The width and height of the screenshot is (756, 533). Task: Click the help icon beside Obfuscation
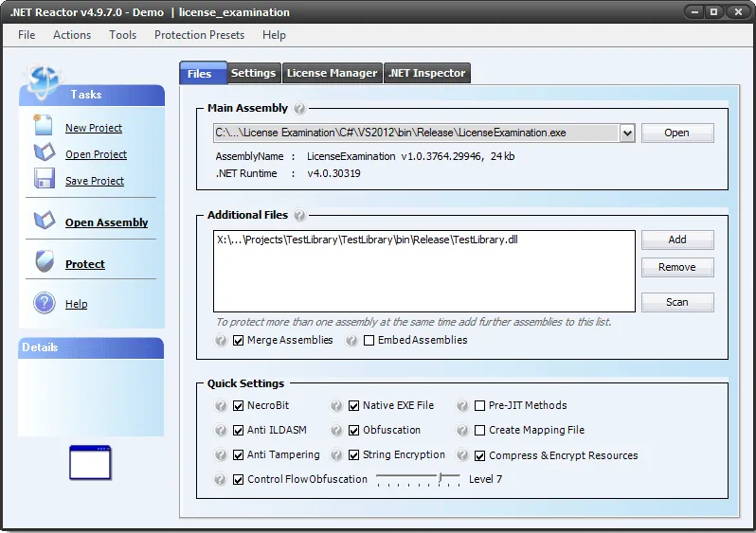(x=336, y=430)
